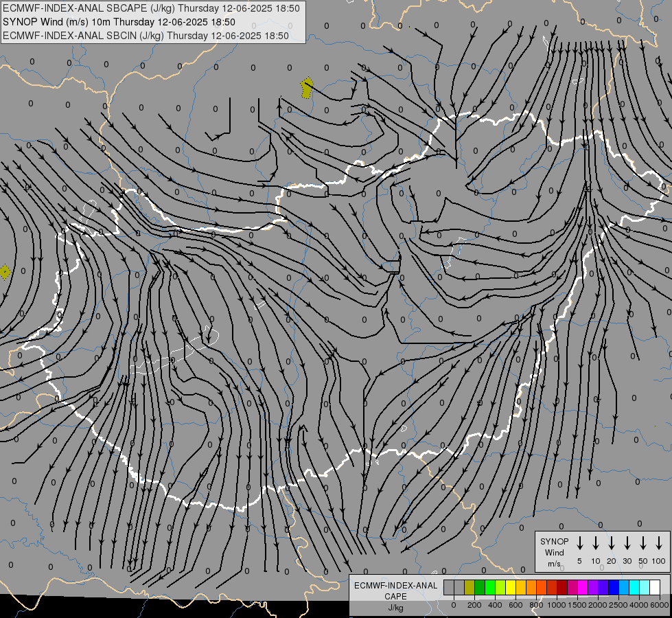Image resolution: width=672 pixels, height=618 pixels.
Task: Pick the white swatch at CAPE legend end
Action: [x=654, y=587]
